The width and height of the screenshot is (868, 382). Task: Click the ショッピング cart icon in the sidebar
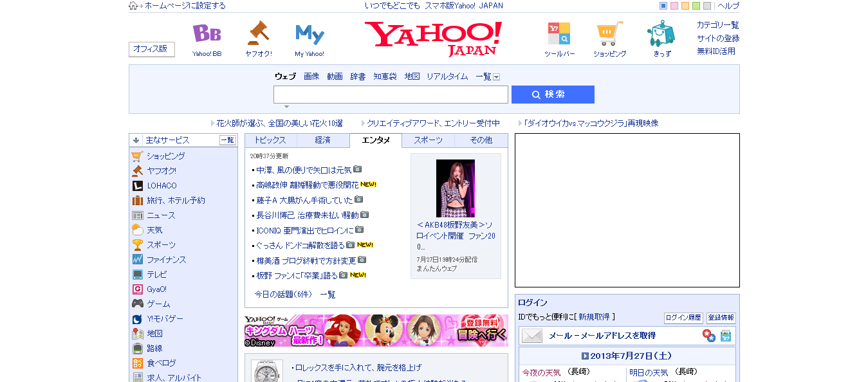click(x=137, y=156)
